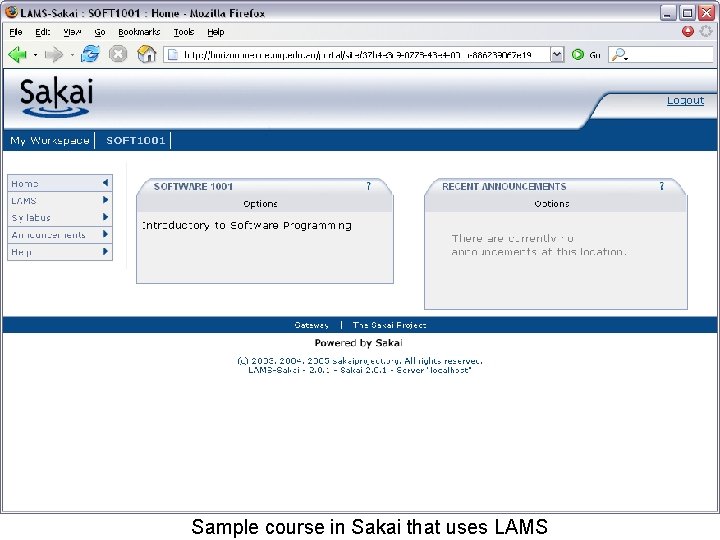Click the no-announcements message text
Image resolution: width=720 pixels, height=540 pixels.
coord(539,245)
